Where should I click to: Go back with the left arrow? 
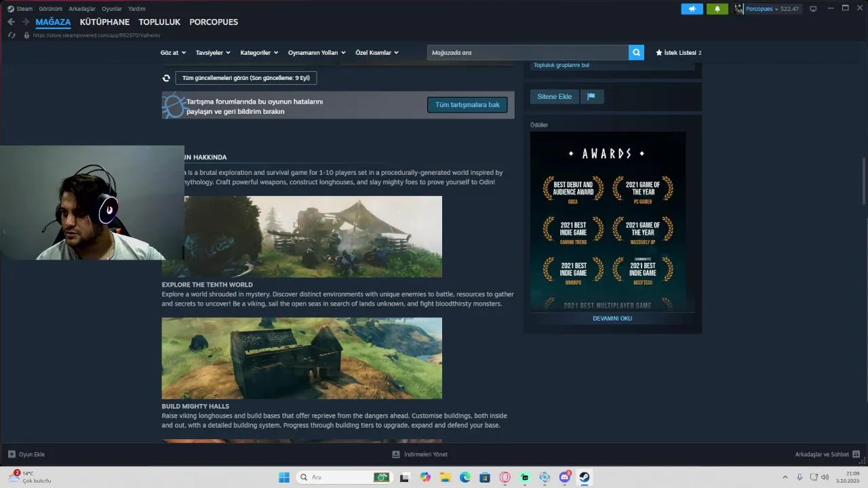tap(11, 22)
